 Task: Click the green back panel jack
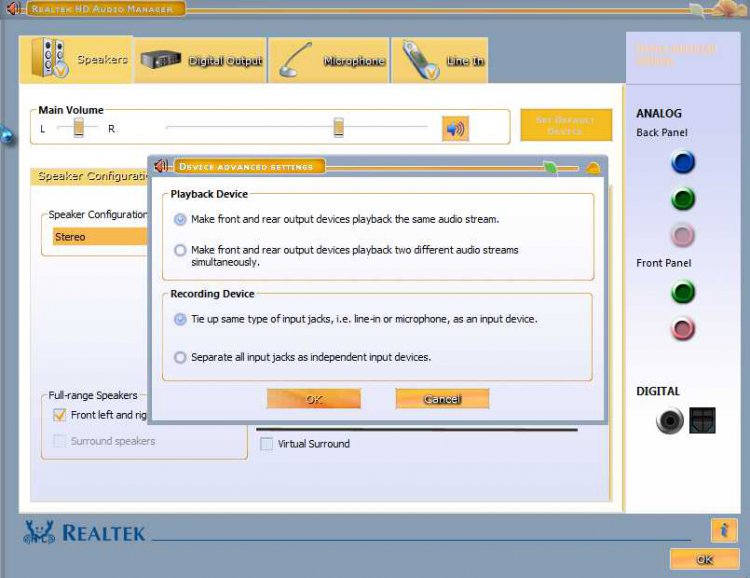683,199
